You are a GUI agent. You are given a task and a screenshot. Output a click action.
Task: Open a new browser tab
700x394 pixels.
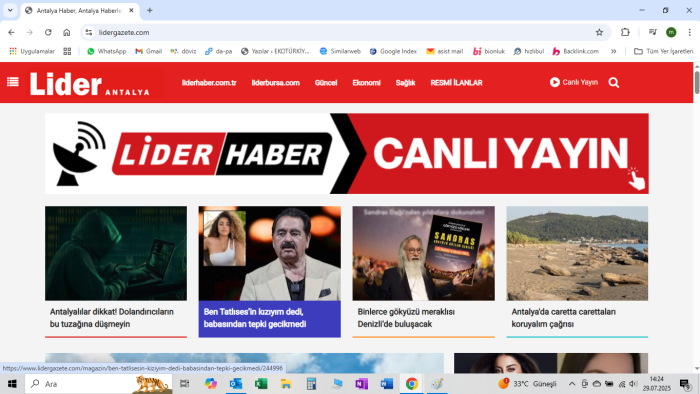coord(150,10)
